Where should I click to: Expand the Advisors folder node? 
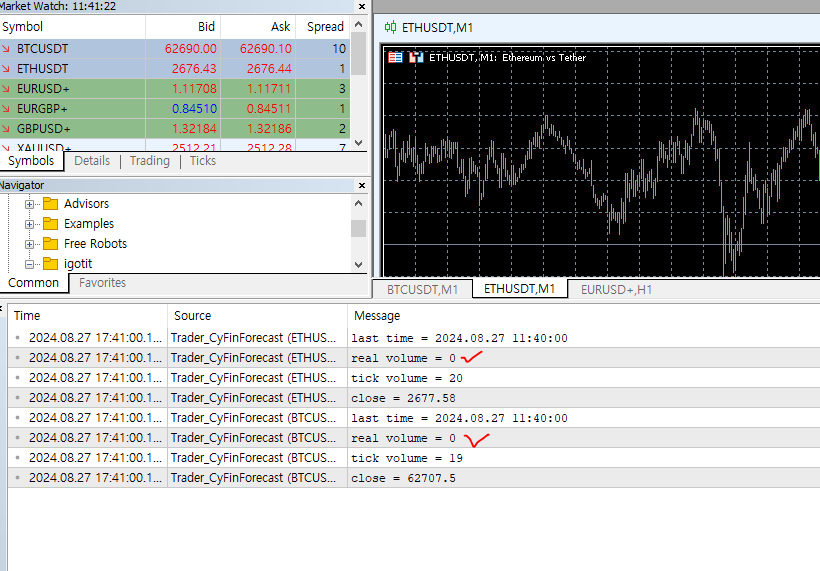click(x=29, y=204)
